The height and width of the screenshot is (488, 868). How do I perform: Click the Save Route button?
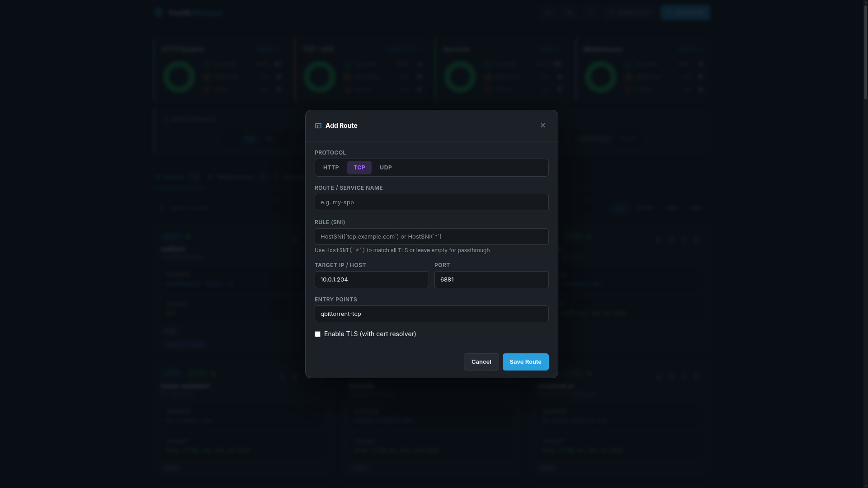point(525,361)
